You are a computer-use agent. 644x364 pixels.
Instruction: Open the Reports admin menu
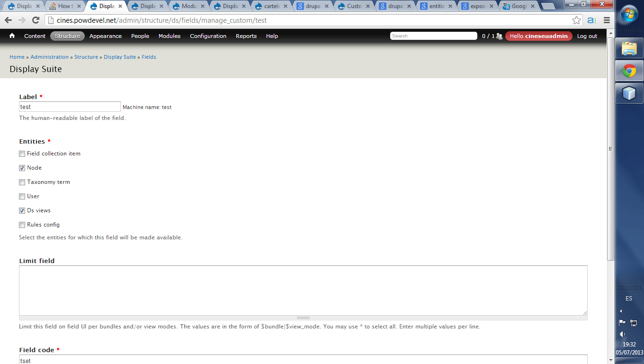(x=246, y=36)
